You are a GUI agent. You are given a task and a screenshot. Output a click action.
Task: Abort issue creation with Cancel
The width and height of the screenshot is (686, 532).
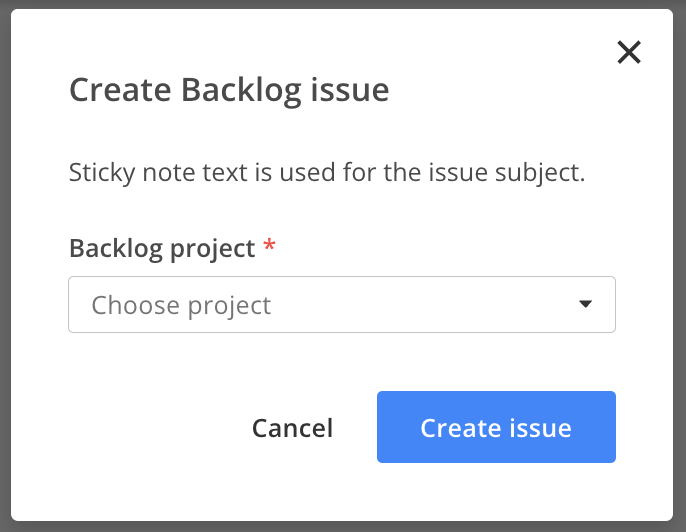pos(292,427)
